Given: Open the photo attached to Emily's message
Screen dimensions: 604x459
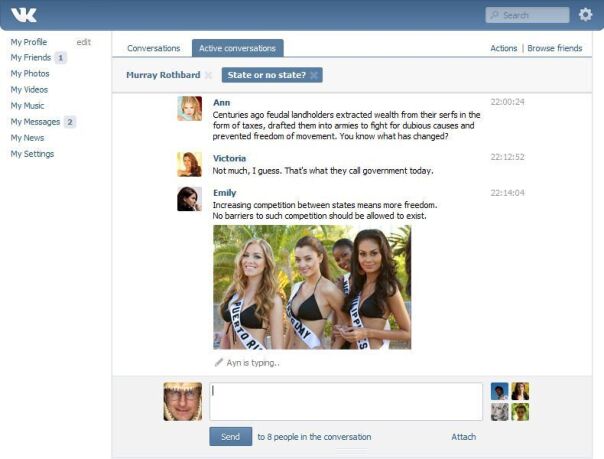Looking at the screenshot, I should 312,287.
